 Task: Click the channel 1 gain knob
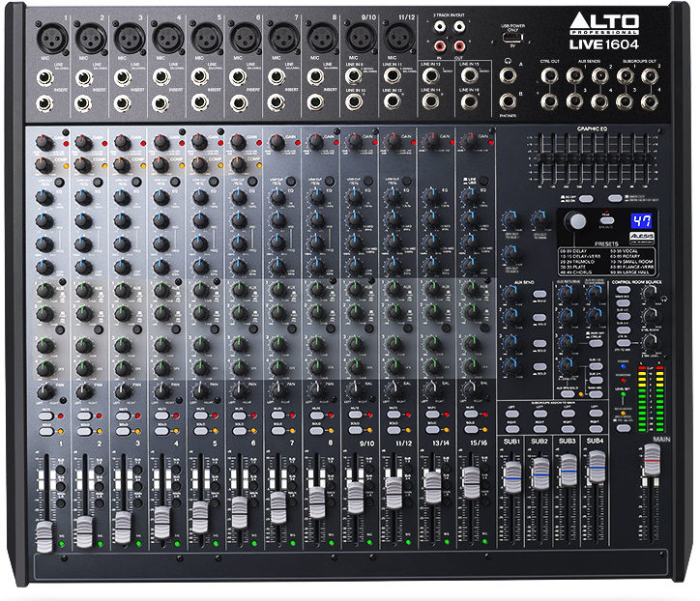tap(44, 141)
